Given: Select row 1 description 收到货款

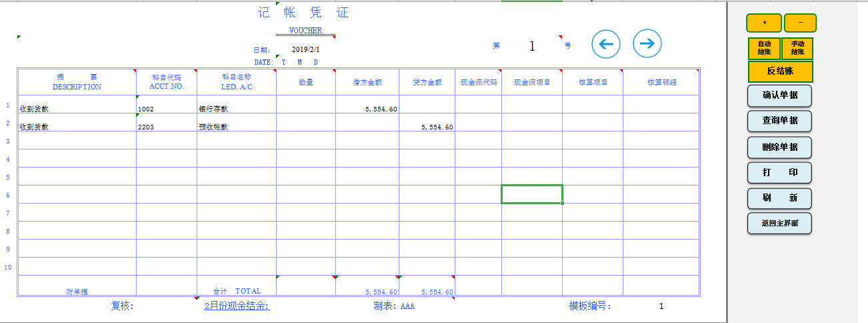Looking at the screenshot, I should 77,105.
